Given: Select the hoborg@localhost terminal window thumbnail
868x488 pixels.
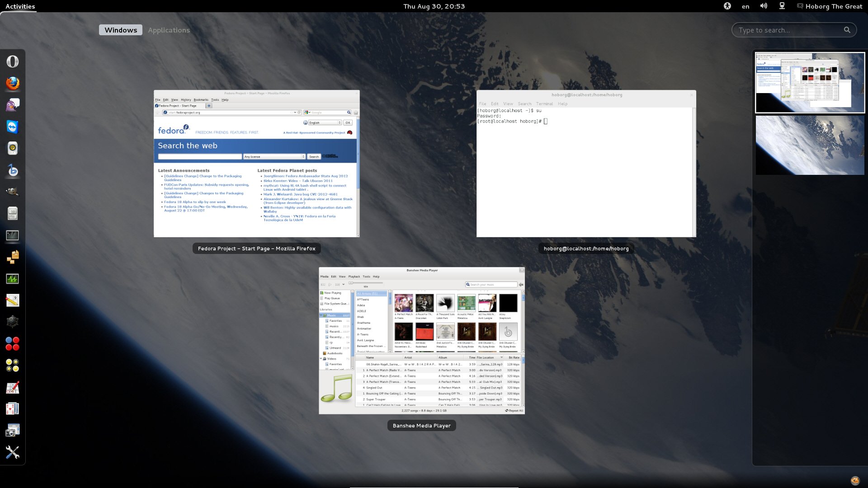Looking at the screenshot, I should [x=586, y=164].
